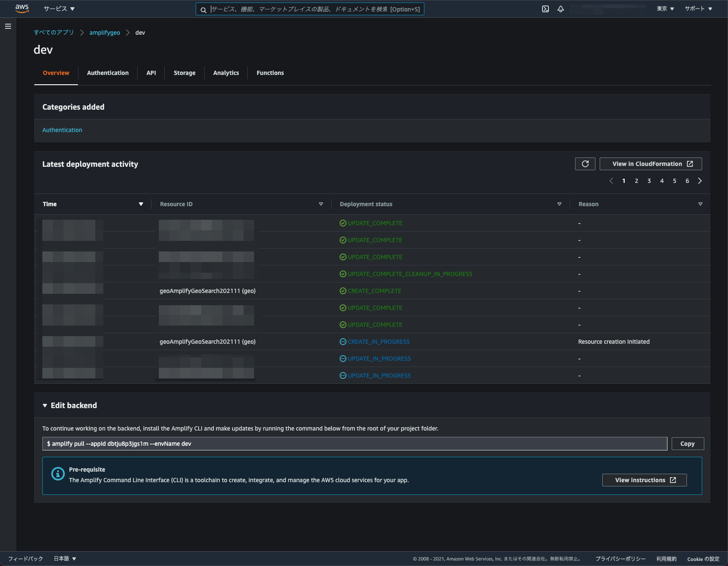The width and height of the screenshot is (728, 566).
Task: Switch to the API tab
Action: pos(151,73)
